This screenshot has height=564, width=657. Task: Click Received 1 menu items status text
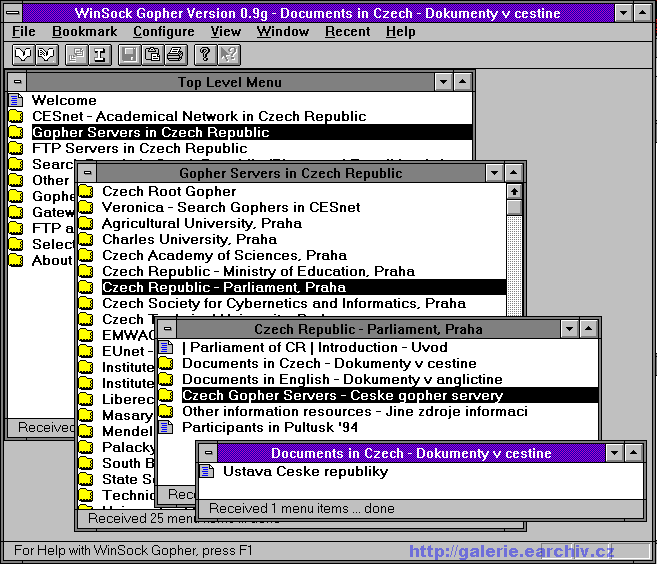(302, 508)
